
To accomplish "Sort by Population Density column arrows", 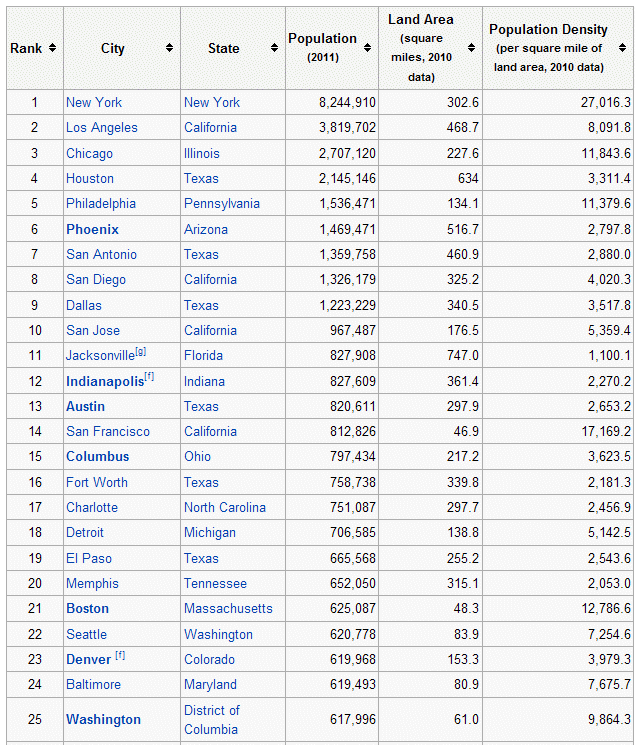I will coord(622,48).
